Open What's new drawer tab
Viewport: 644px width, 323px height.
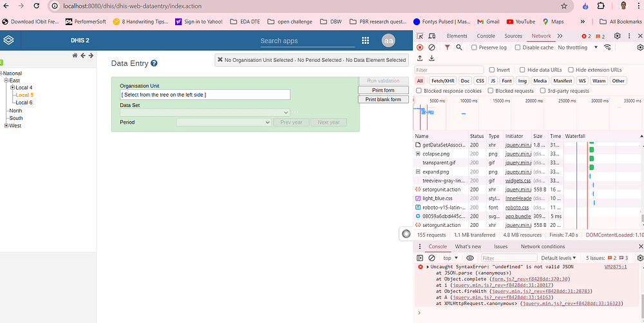pyautogui.click(x=468, y=246)
